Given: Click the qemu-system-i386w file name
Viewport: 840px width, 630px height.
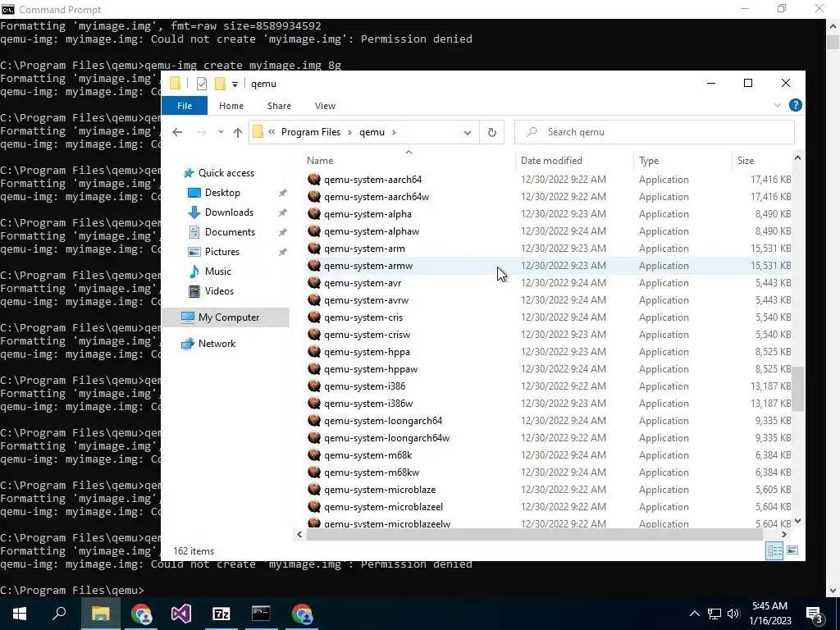Looking at the screenshot, I should [368, 404].
